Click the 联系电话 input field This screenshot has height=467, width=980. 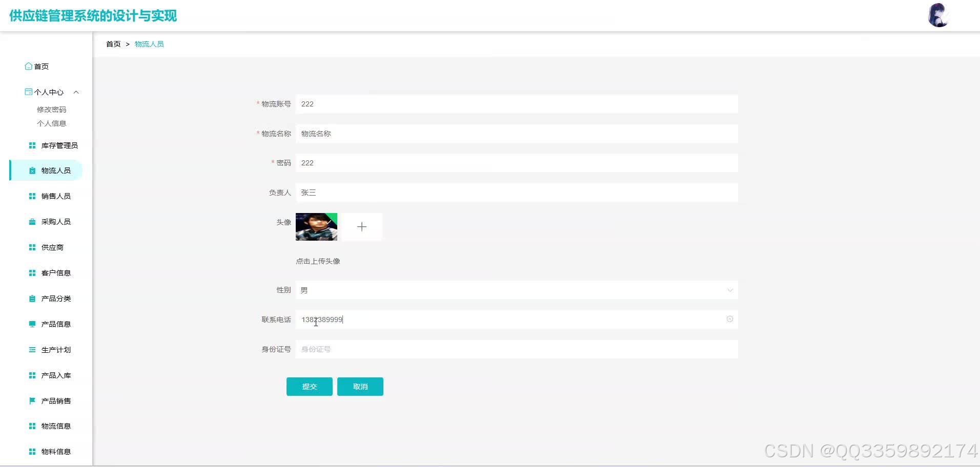(517, 320)
